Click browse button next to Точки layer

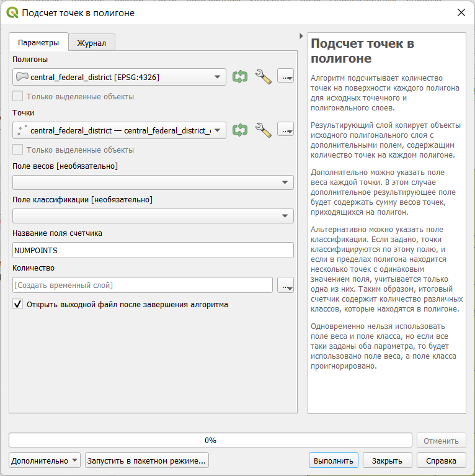(x=285, y=130)
